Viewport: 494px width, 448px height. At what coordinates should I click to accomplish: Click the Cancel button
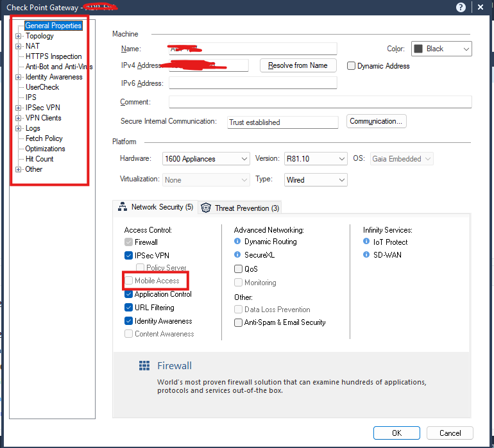pos(450,433)
